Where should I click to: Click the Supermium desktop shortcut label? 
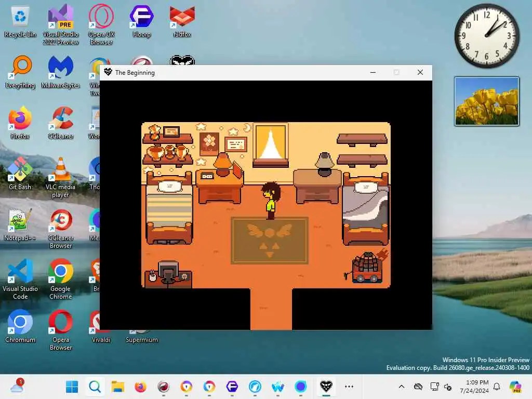click(x=141, y=340)
